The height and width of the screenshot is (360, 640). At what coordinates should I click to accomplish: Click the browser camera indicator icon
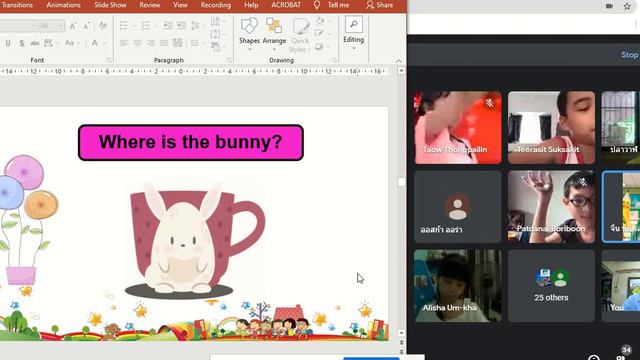click(x=609, y=6)
